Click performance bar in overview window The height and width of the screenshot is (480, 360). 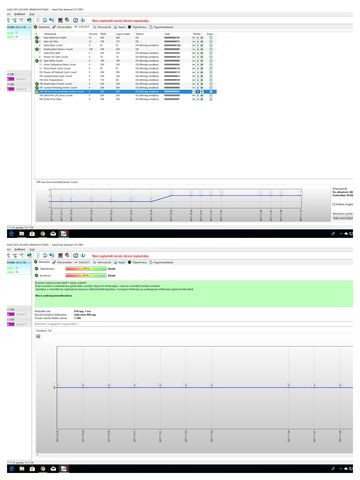(86, 269)
